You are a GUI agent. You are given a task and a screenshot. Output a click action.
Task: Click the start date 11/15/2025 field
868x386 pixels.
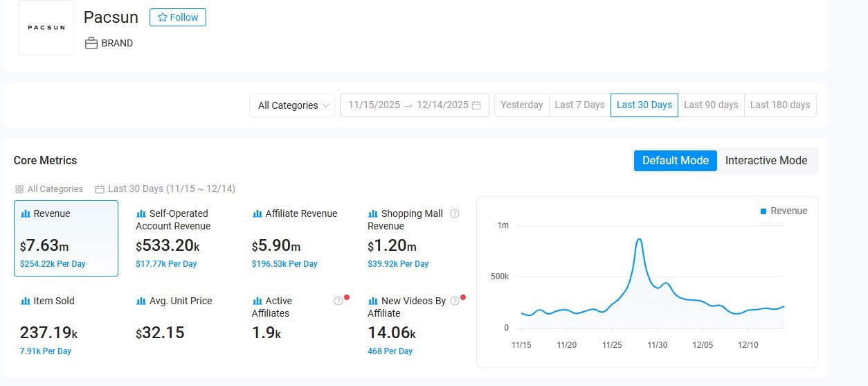tap(374, 105)
